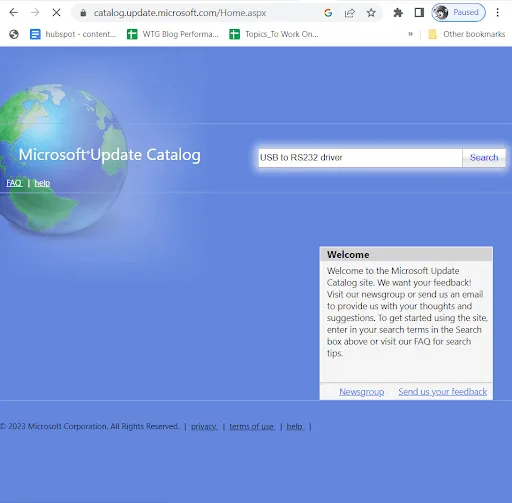Image resolution: width=512 pixels, height=503 pixels.
Task: Bookmark this page with the star icon
Action: [x=371, y=13]
